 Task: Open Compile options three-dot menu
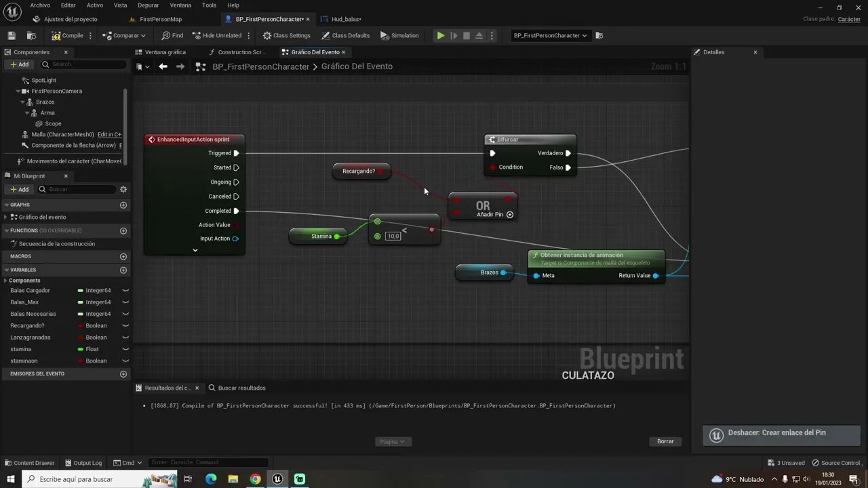90,35
